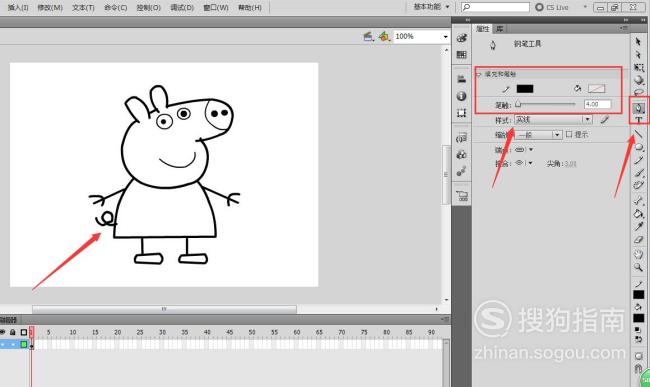Open the 文本(T) menu
The height and width of the screenshot is (387, 650).
[x=83, y=7]
